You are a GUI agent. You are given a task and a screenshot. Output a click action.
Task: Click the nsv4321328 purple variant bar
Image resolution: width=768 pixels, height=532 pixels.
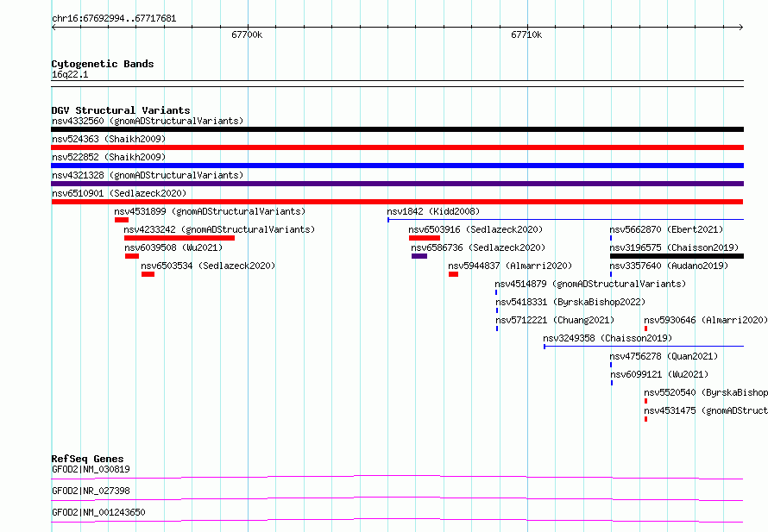(x=397, y=184)
